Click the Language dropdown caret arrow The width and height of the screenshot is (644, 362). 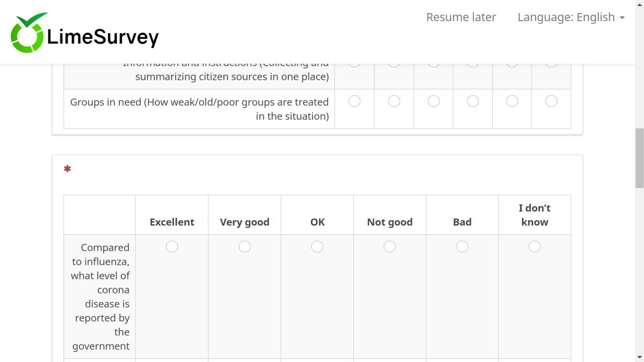622,18
